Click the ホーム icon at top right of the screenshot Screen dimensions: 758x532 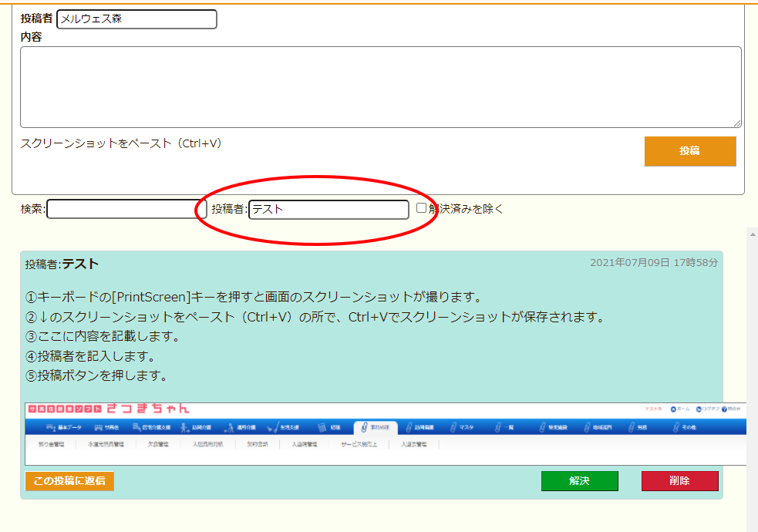point(673,409)
